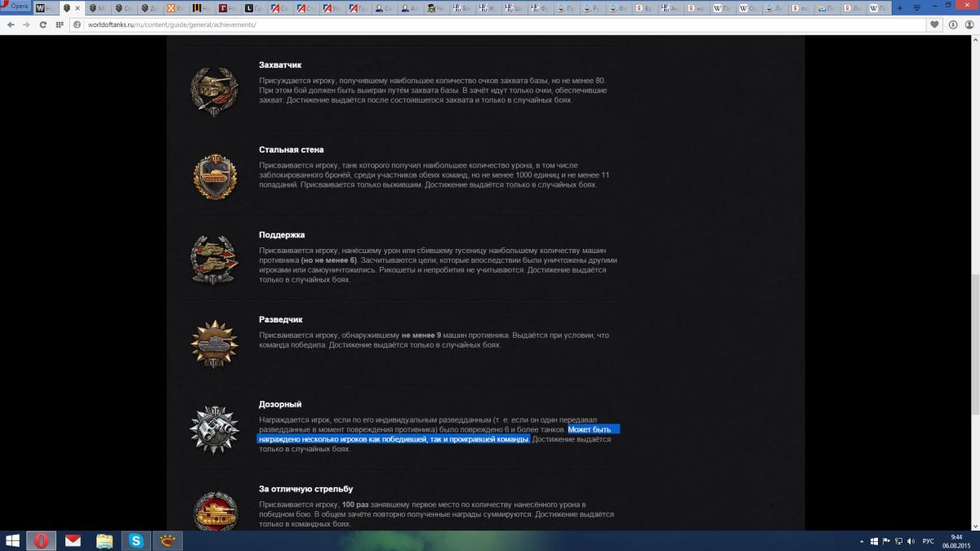Open the Opera main menu button

tap(16, 7)
